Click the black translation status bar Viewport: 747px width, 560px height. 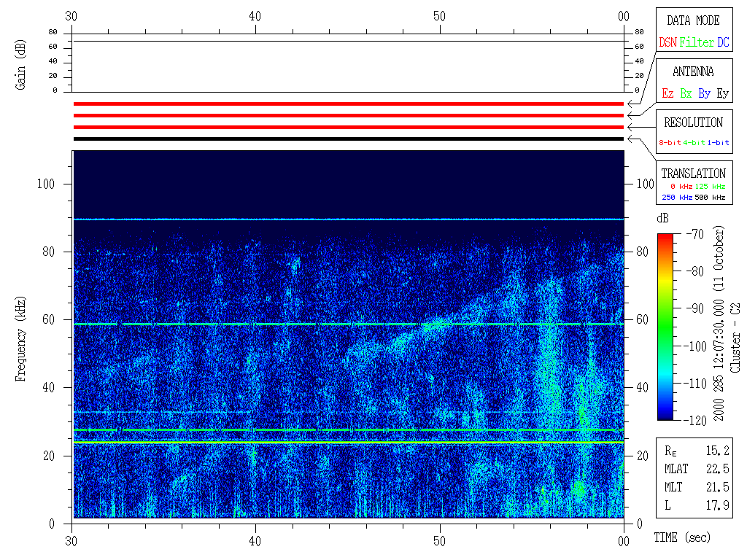[x=348, y=139]
